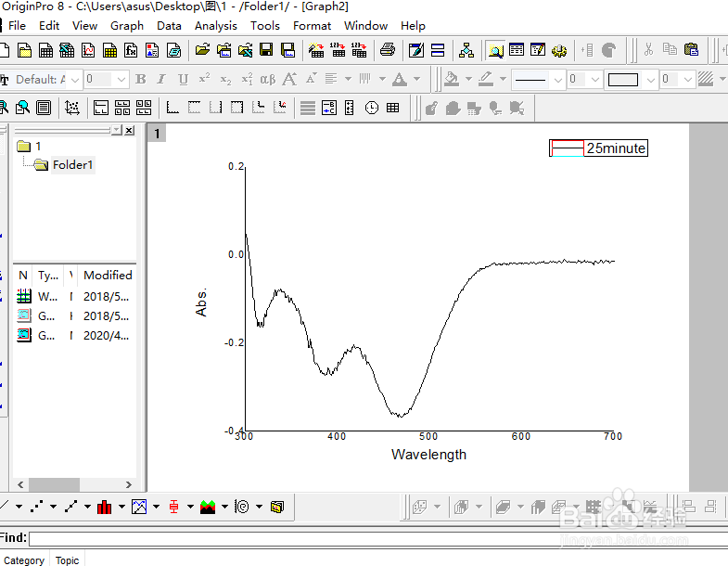Viewport: 728px width, 566px height.
Task: Open the line width dropdown
Action: [595, 80]
